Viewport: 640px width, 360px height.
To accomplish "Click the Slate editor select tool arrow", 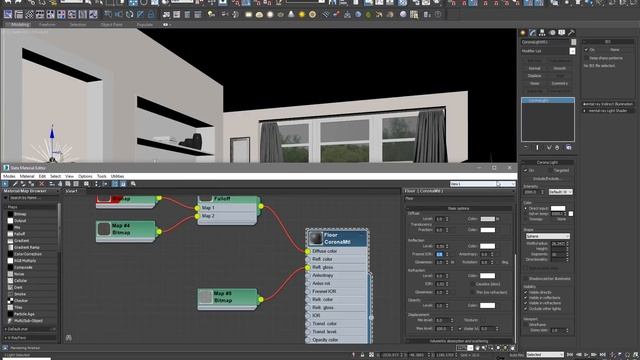I will point(5,184).
